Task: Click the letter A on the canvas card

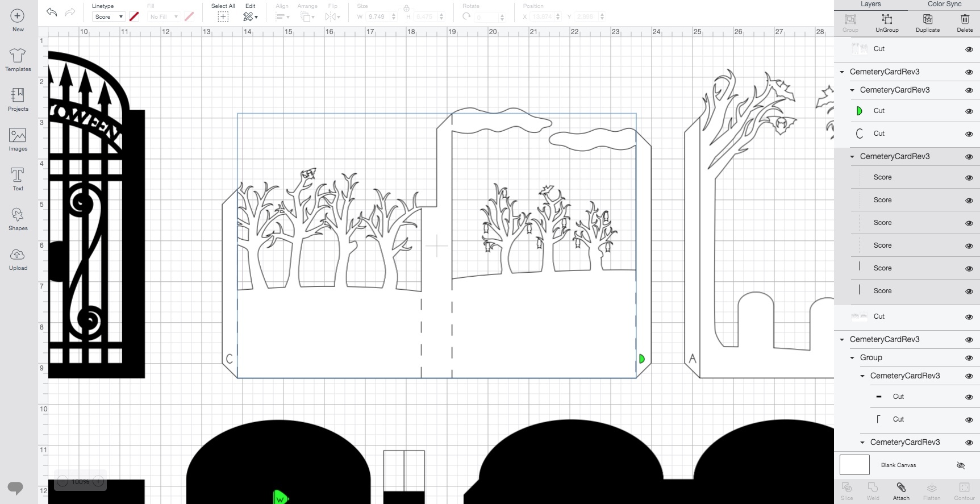Action: 693,359
